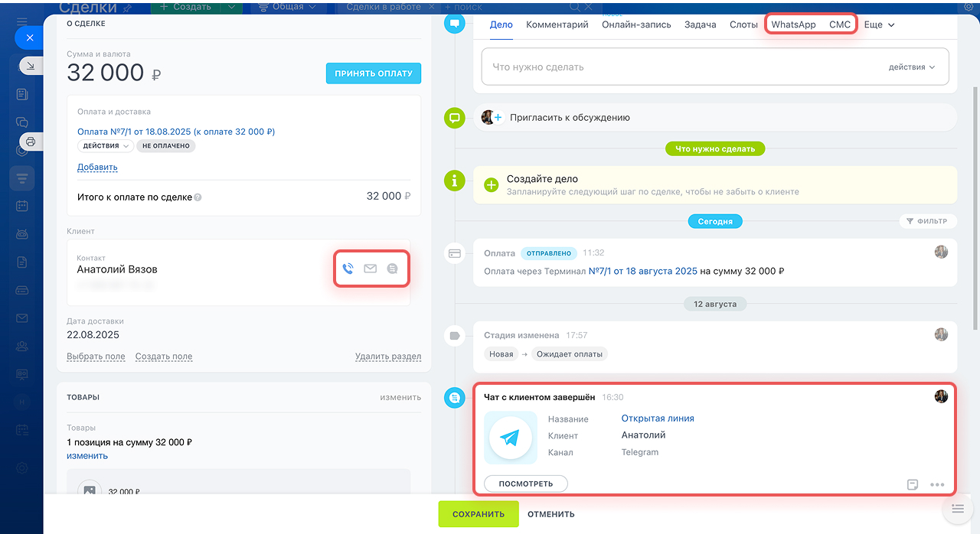The width and height of the screenshot is (980, 534).
Task: Open the №7/1 от 18 августа 2025 link
Action: [x=642, y=271]
